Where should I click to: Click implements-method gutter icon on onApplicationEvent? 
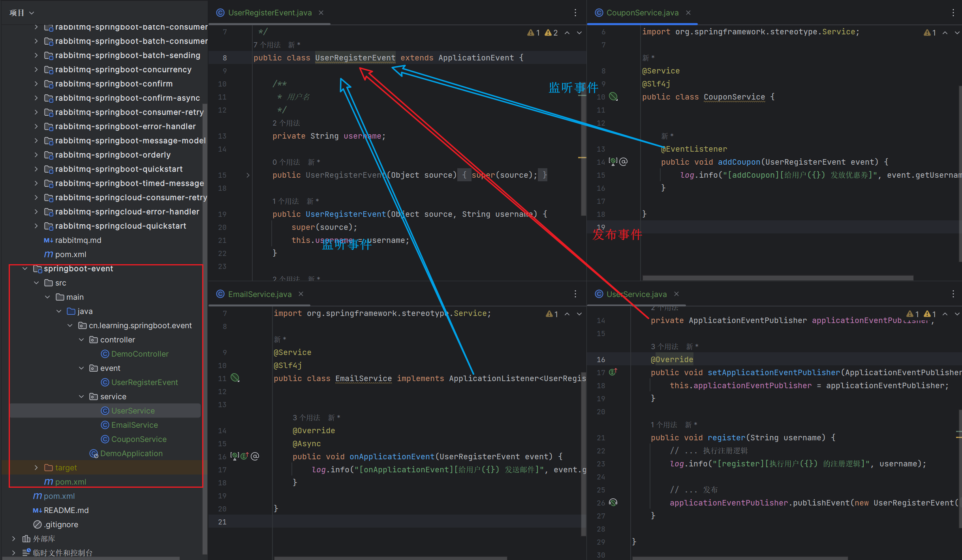coord(244,456)
